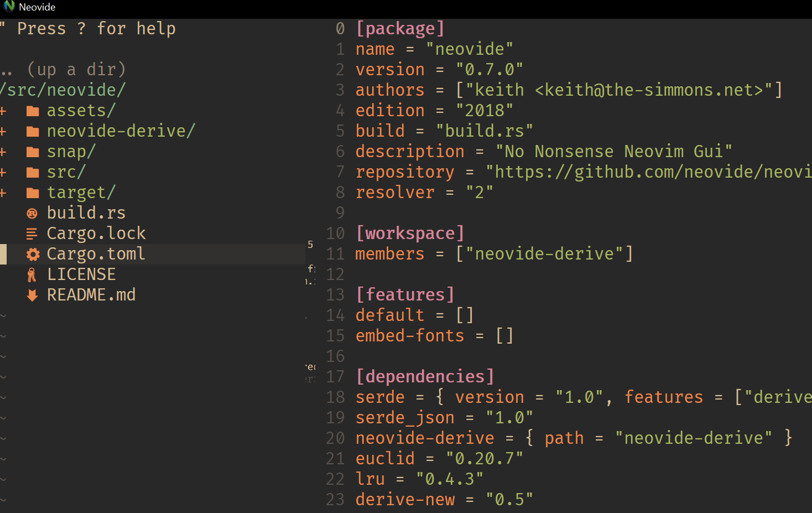
Task: Click the folder icon beside src/
Action: (32, 172)
